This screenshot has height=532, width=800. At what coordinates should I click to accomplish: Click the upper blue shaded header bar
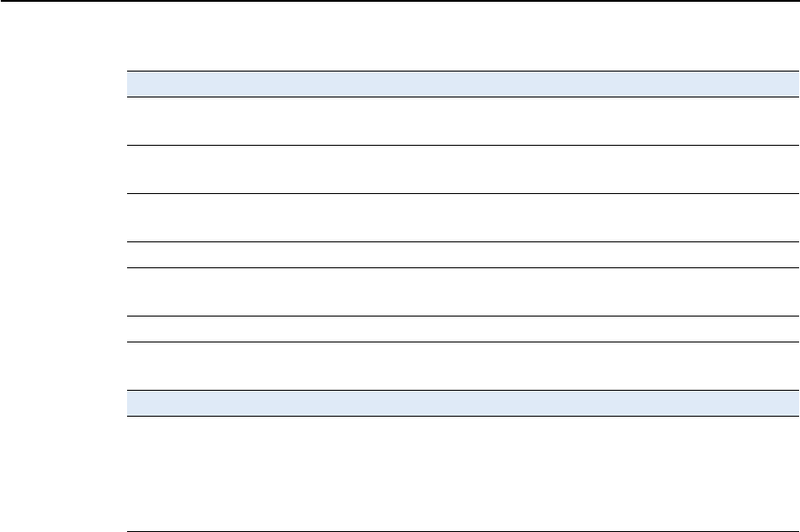coord(462,84)
